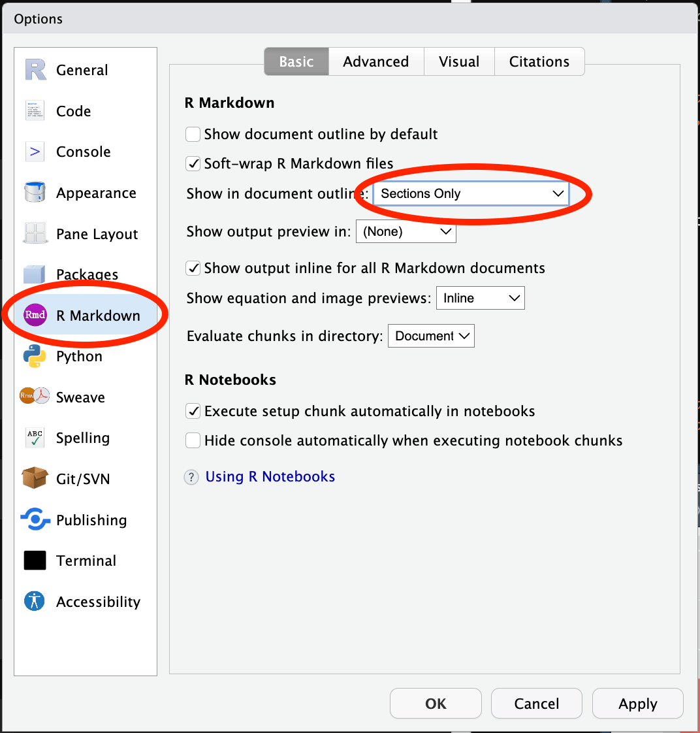Select Appearance options category
Viewport: 700px width, 733px height.
[x=86, y=193]
